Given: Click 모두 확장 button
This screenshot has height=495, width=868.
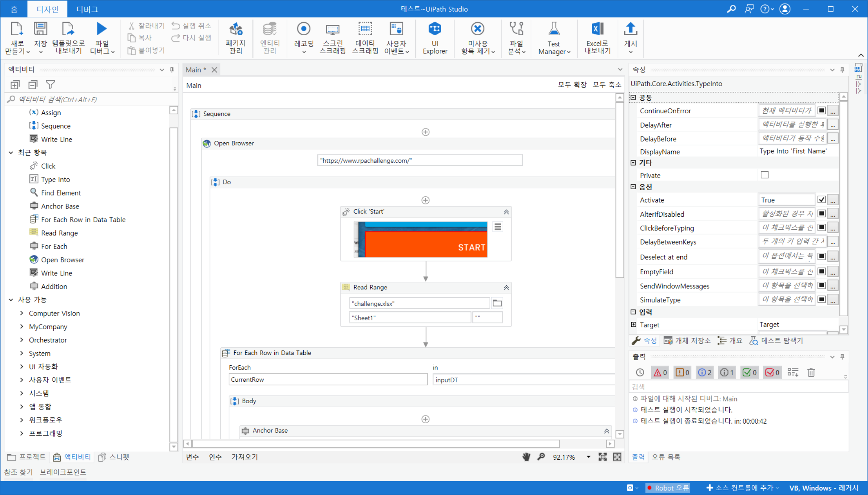Looking at the screenshot, I should [x=572, y=85].
